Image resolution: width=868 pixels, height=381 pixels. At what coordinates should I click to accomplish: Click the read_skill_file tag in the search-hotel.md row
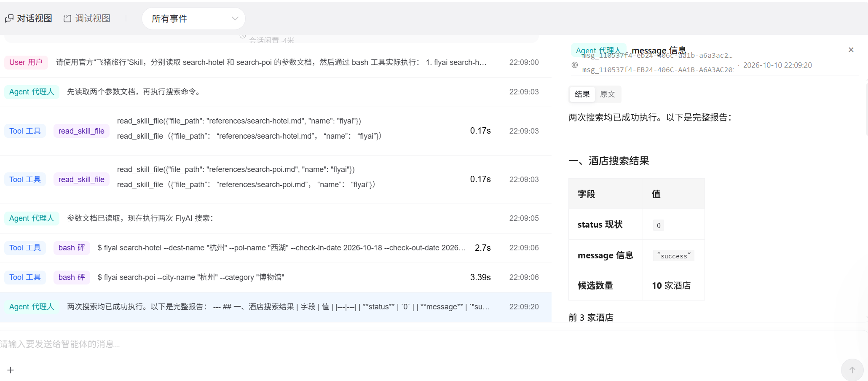81,131
